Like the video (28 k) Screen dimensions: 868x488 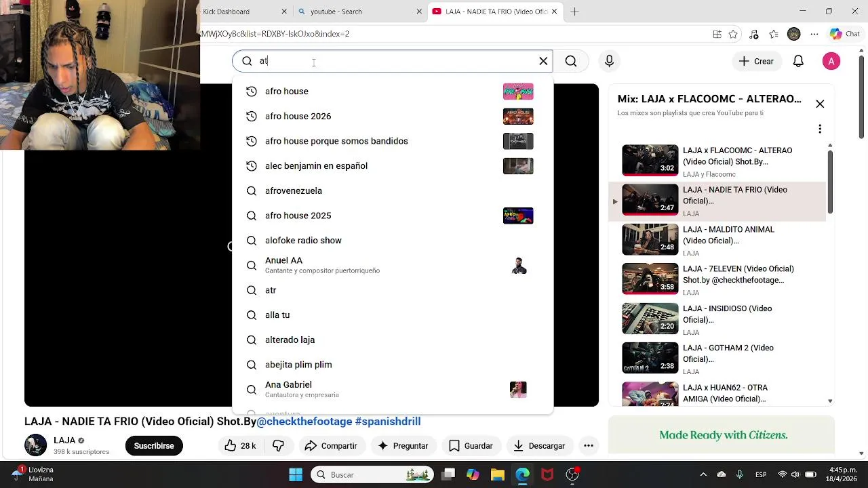[240, 446]
